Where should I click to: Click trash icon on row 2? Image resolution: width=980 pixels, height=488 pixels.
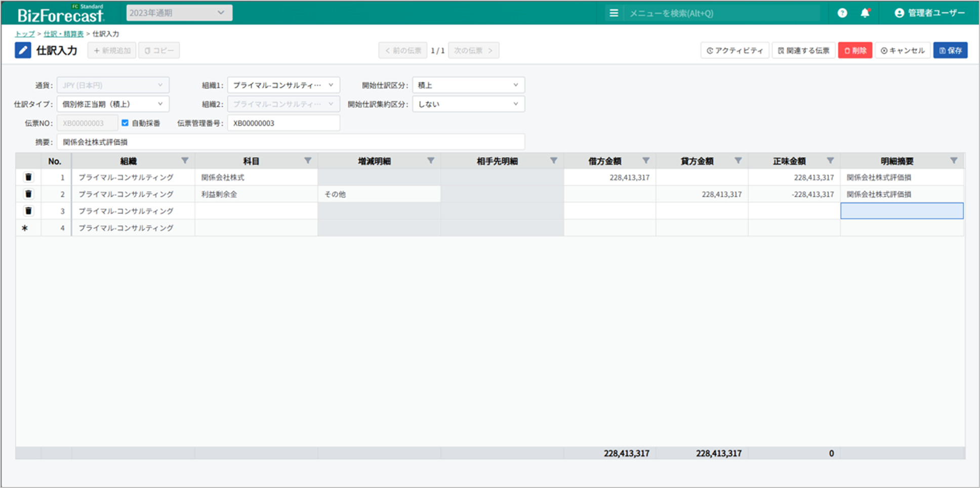(x=28, y=194)
